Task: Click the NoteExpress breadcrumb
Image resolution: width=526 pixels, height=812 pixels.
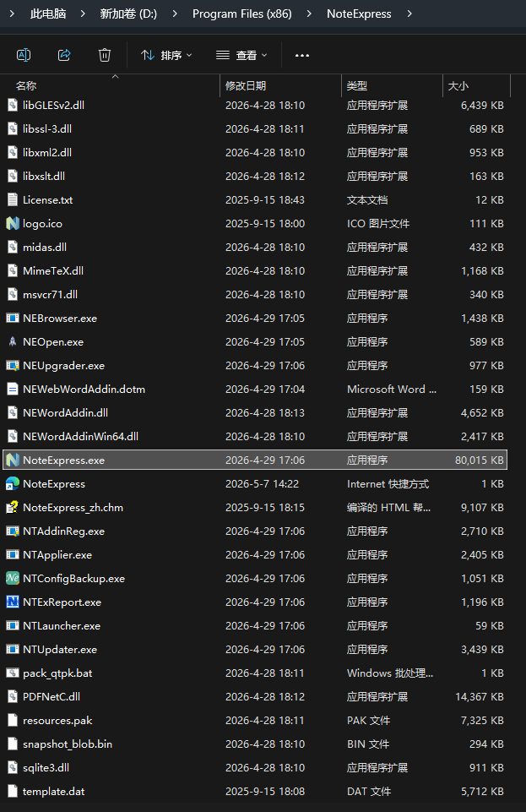Action: [359, 14]
